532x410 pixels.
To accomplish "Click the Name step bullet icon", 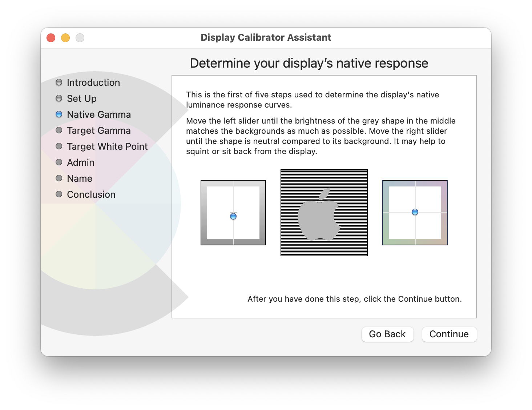I will coord(59,178).
